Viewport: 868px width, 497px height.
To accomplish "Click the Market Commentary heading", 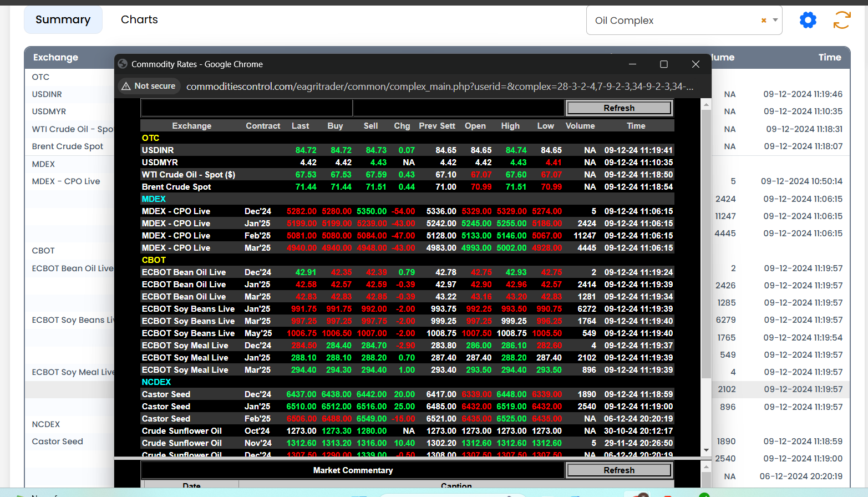I will (x=353, y=470).
